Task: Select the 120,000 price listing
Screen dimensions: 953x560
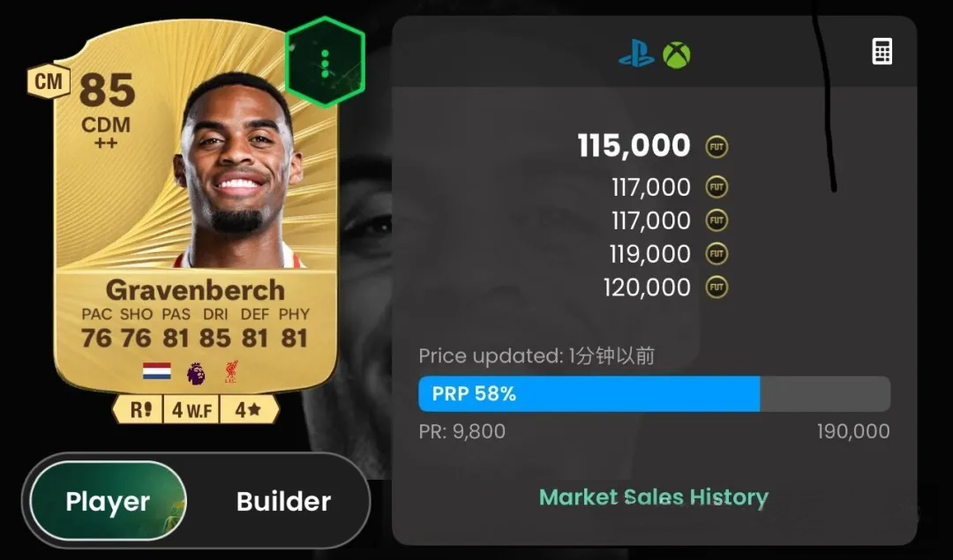Action: 648,287
